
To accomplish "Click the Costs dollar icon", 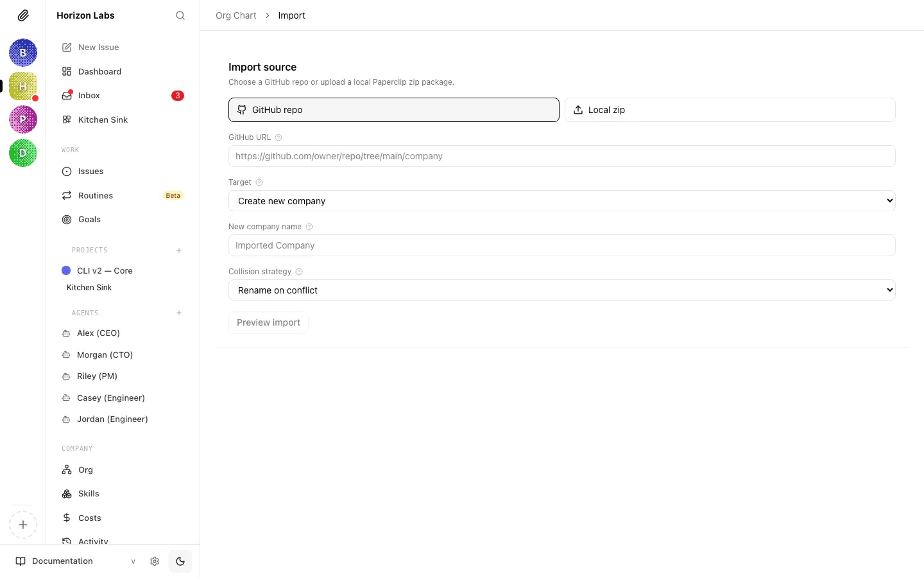I will pyautogui.click(x=67, y=518).
